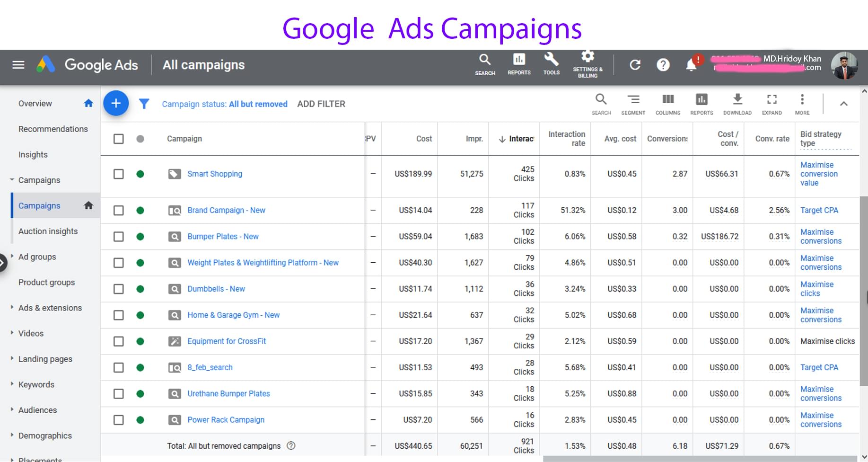This screenshot has width=868, height=462.
Task: Tick Dumbbells - New checkbox
Action: [x=119, y=289]
